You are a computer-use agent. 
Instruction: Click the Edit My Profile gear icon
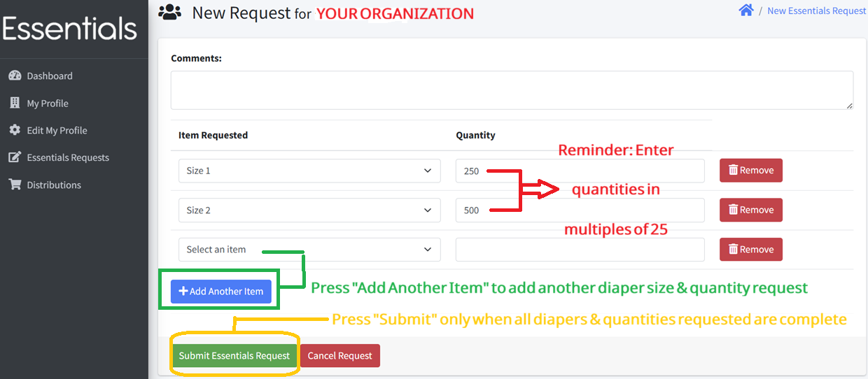pyautogui.click(x=15, y=130)
